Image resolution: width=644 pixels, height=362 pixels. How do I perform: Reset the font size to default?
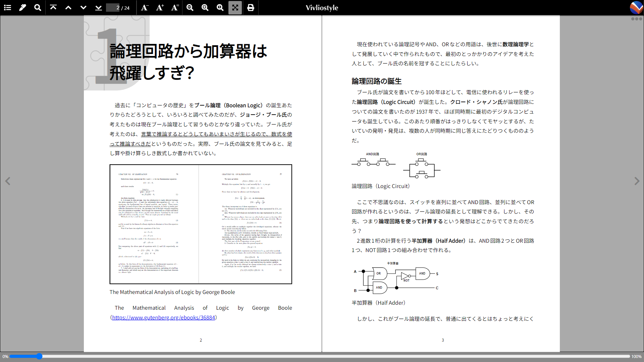pyautogui.click(x=174, y=7)
